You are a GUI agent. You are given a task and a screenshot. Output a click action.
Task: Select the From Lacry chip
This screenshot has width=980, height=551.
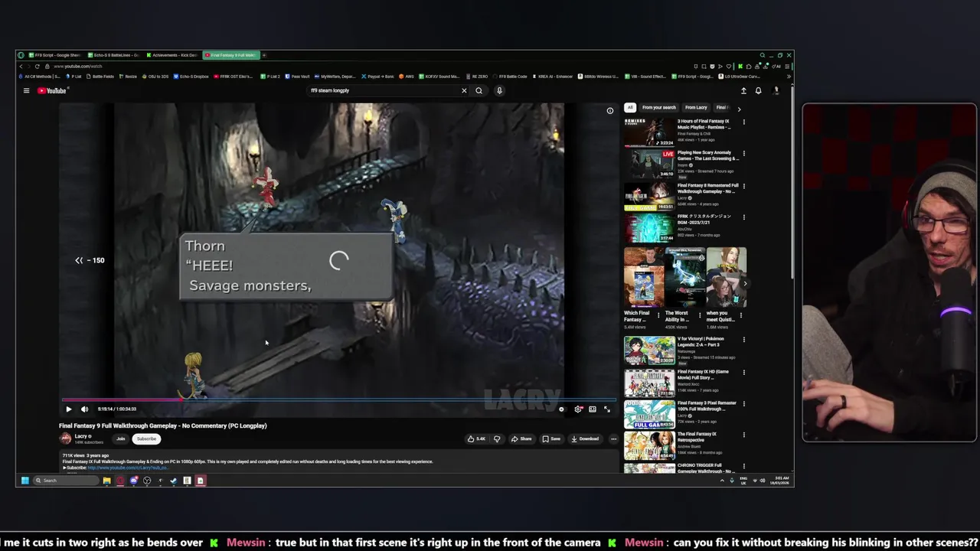tap(696, 108)
